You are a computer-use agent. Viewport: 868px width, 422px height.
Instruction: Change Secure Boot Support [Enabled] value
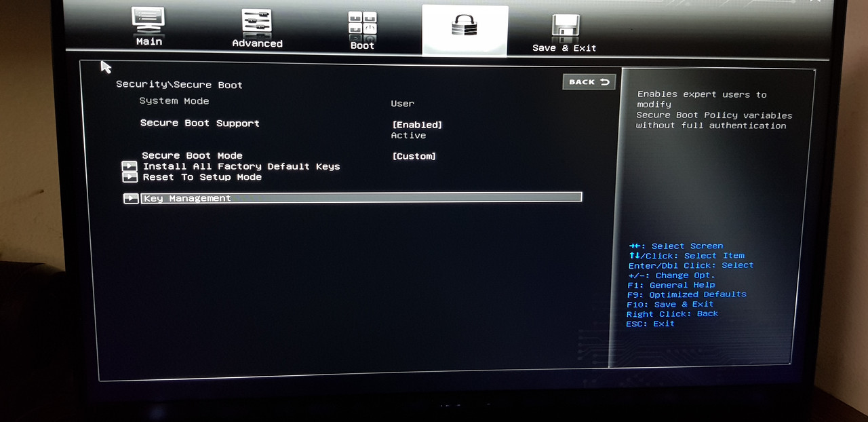[x=417, y=125]
